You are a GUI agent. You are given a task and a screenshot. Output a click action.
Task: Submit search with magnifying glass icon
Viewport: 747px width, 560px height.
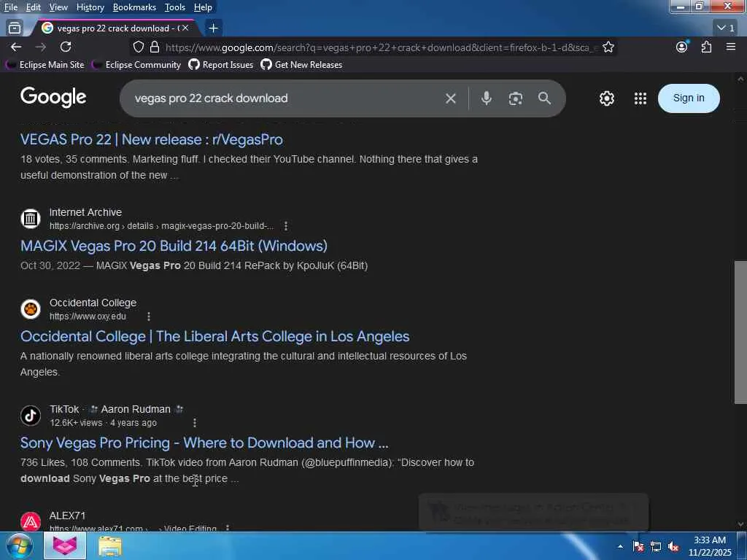pos(544,98)
